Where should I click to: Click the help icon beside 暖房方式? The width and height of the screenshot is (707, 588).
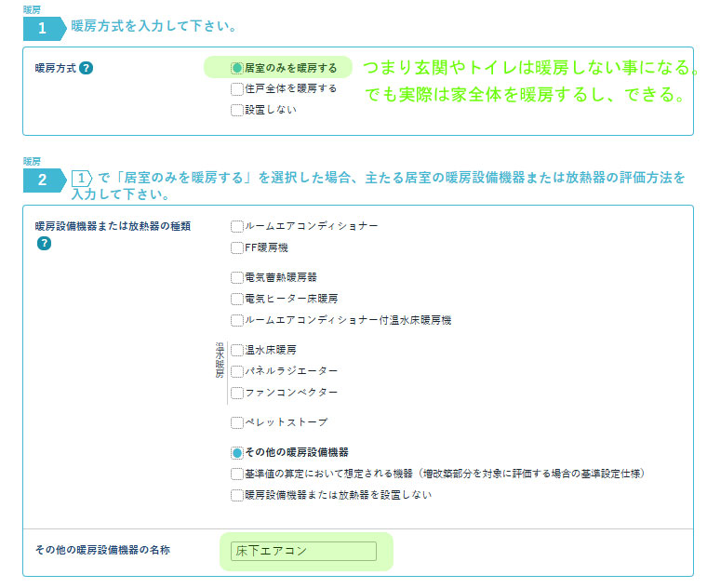tap(86, 68)
